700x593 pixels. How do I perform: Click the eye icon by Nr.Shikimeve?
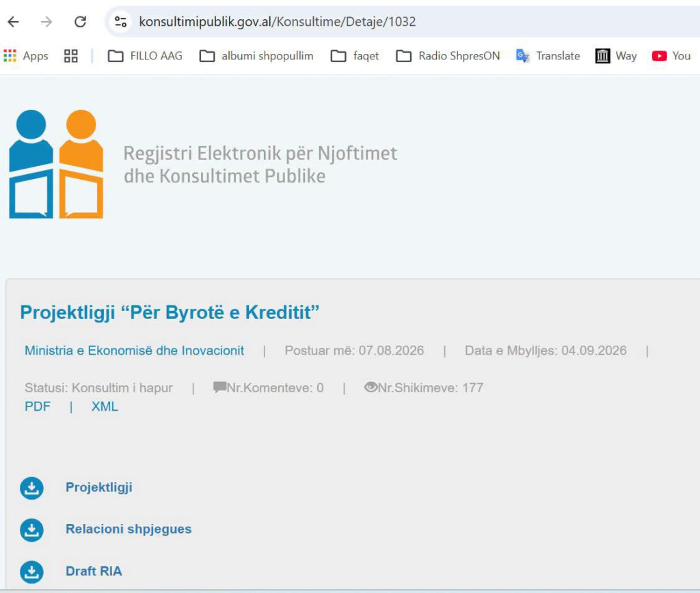(x=371, y=387)
